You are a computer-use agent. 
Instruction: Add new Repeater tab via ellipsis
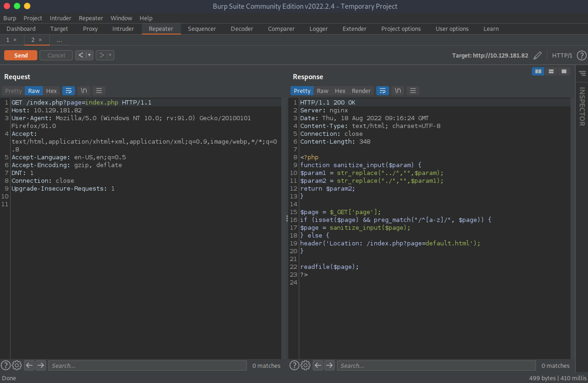click(x=59, y=40)
